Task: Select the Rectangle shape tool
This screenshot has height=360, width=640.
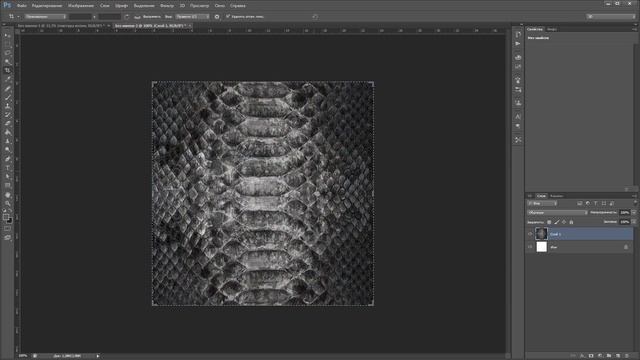Action: [7, 185]
